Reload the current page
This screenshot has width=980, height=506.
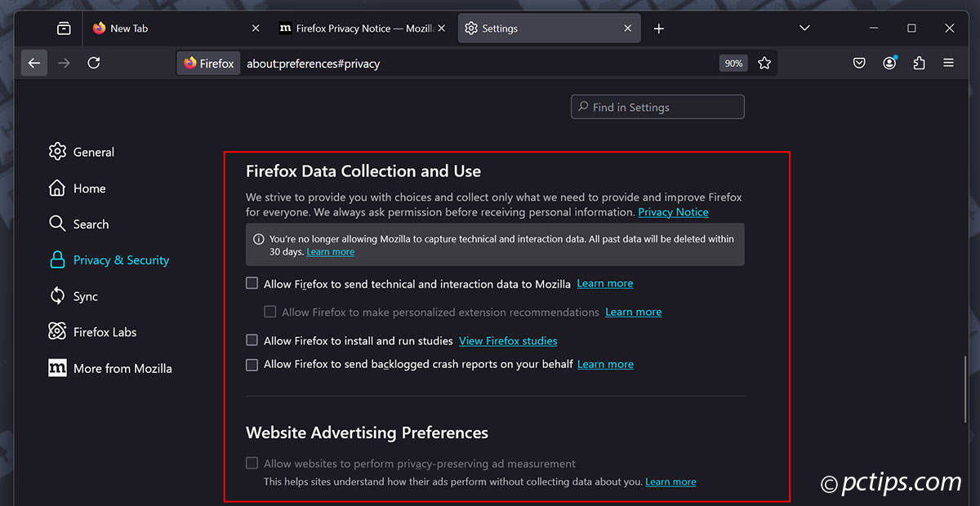tap(94, 63)
